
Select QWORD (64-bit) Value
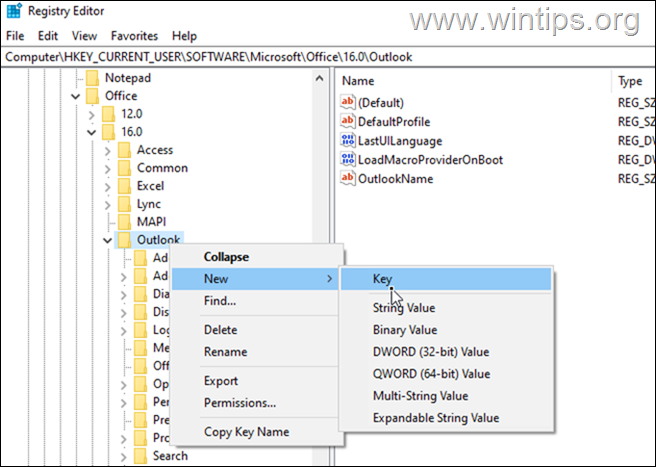(446, 374)
